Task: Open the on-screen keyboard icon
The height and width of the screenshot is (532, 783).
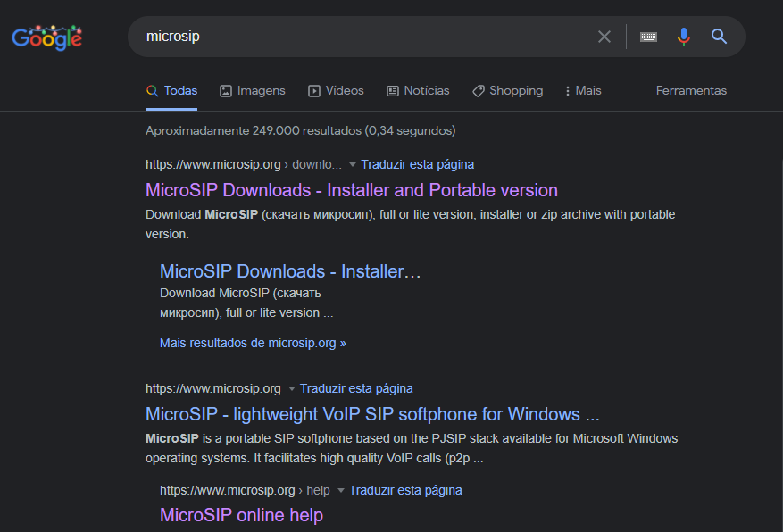Action: 648,37
